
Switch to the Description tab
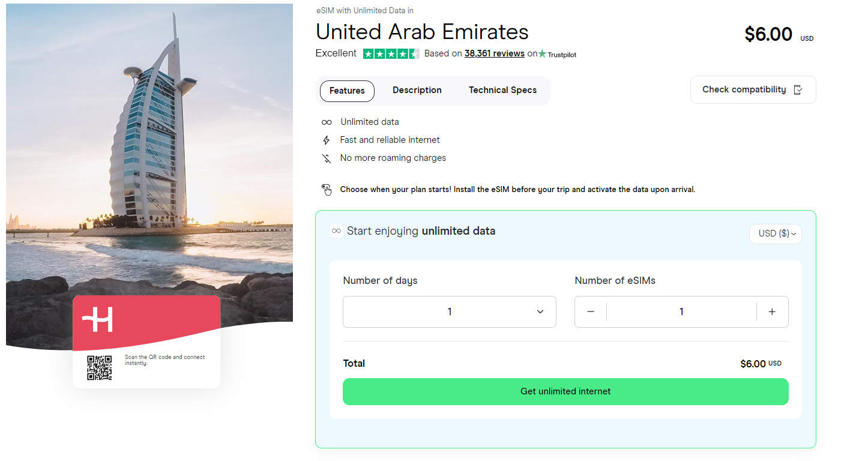coord(417,90)
